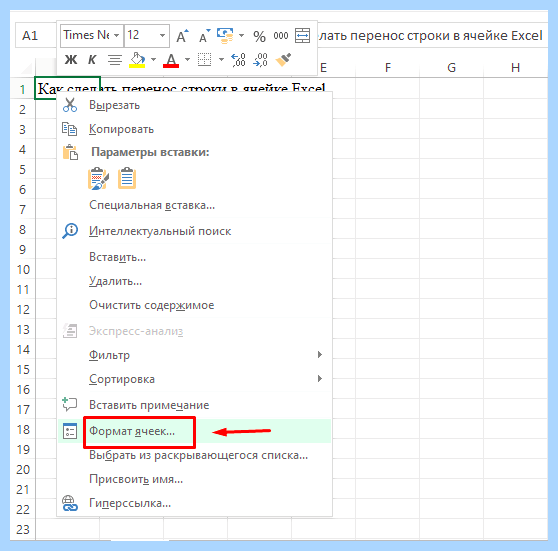Open borders dropdown arrow

221,59
